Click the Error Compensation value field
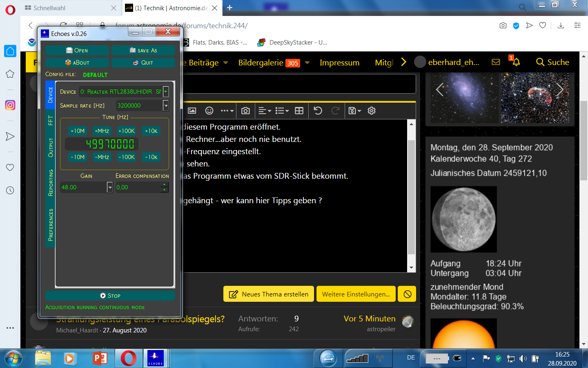This screenshot has height=368, width=588. click(138, 187)
